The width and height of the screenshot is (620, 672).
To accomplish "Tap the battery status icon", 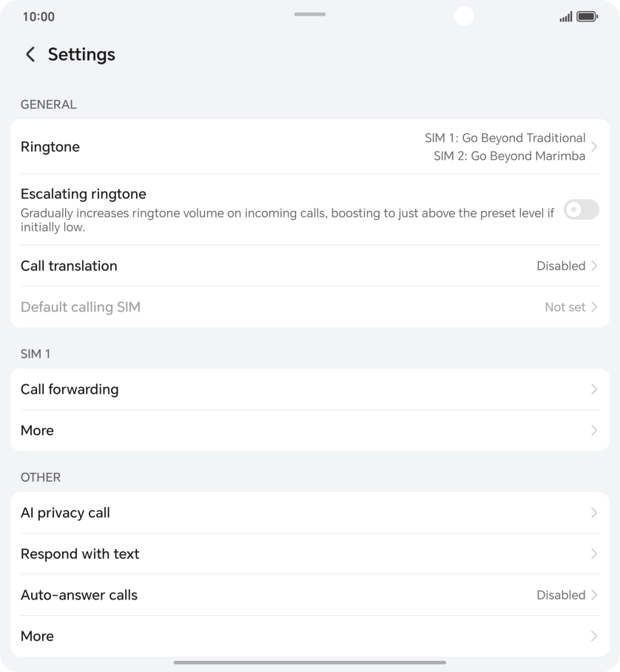I will pyautogui.click(x=587, y=16).
